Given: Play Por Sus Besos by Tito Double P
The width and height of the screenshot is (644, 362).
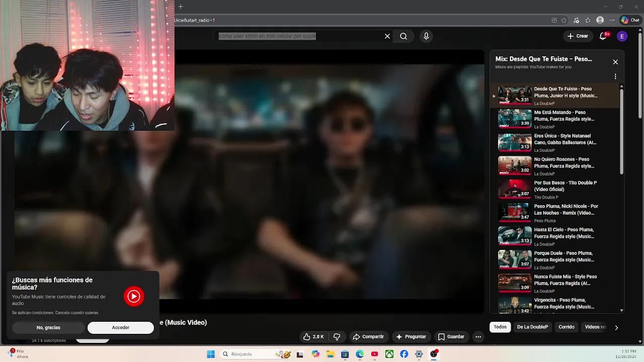Looking at the screenshot, I should [556, 190].
